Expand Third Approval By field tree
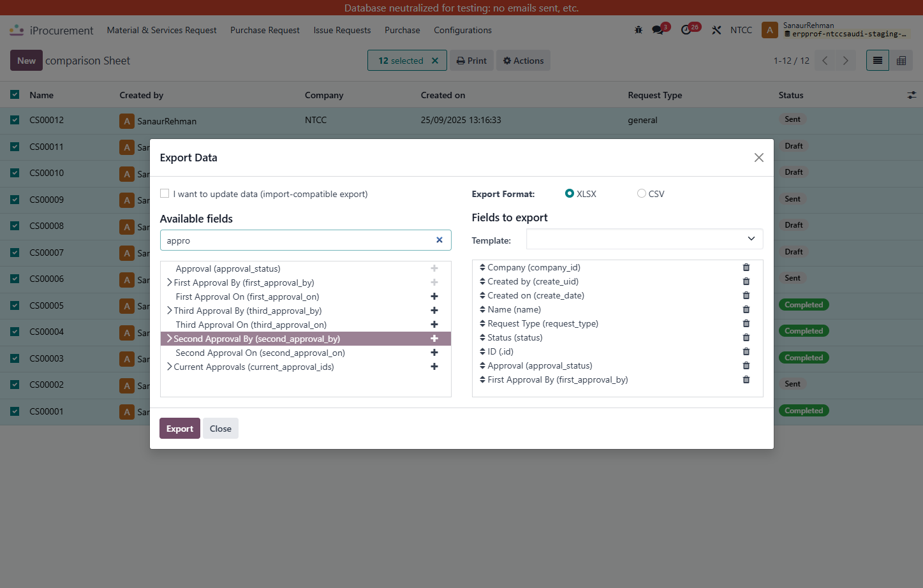 tap(170, 311)
